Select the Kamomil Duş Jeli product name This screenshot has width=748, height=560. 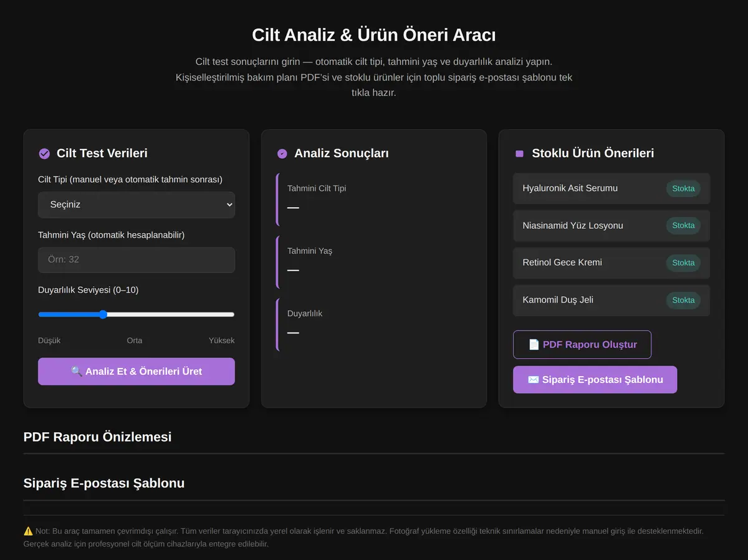pyautogui.click(x=558, y=300)
